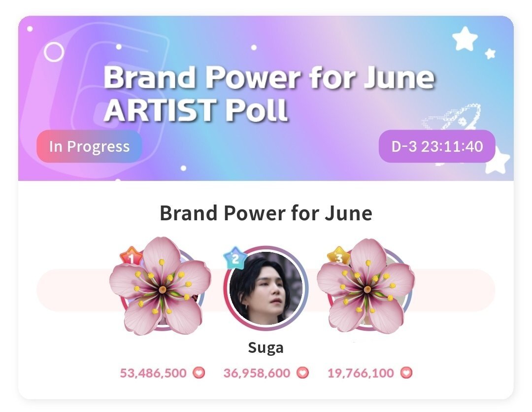Select the first place flower-covered avatar
The height and width of the screenshot is (412, 532).
pos(160,286)
